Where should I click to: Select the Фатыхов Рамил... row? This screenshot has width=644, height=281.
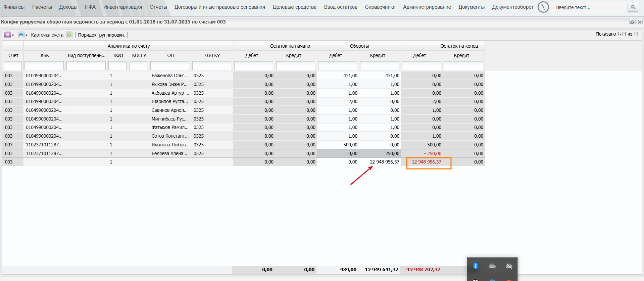[x=244, y=127]
